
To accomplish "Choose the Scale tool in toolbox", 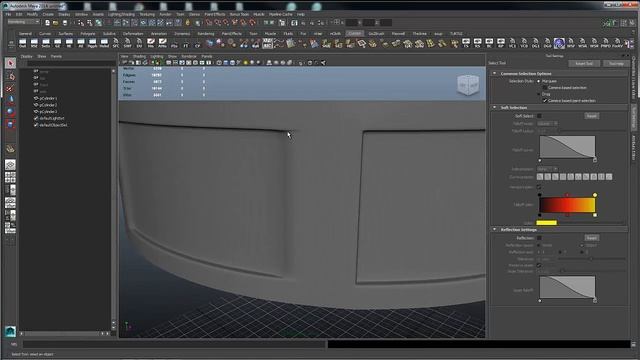I will tap(11, 123).
